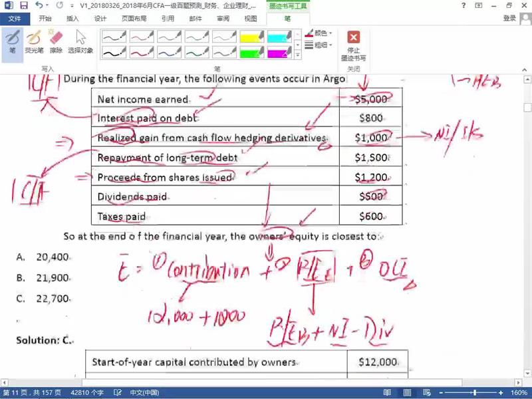Viewport: 532px width, 399px height.
Task: Click the Word application icon in title bar
Action: [x=9, y=5]
